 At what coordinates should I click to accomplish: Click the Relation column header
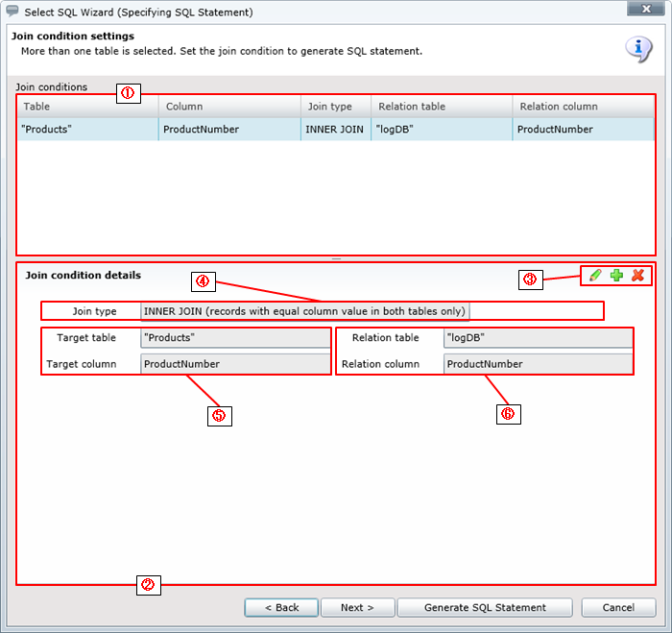pyautogui.click(x=583, y=106)
